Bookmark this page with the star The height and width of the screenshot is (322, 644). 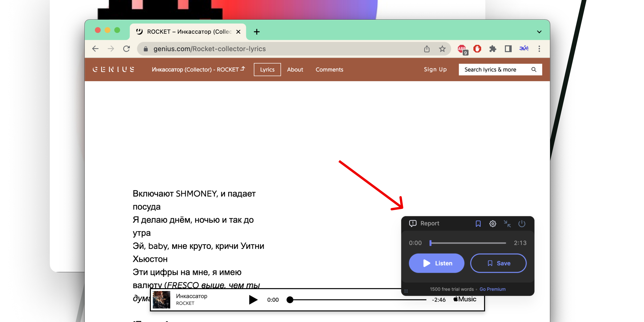coord(442,49)
